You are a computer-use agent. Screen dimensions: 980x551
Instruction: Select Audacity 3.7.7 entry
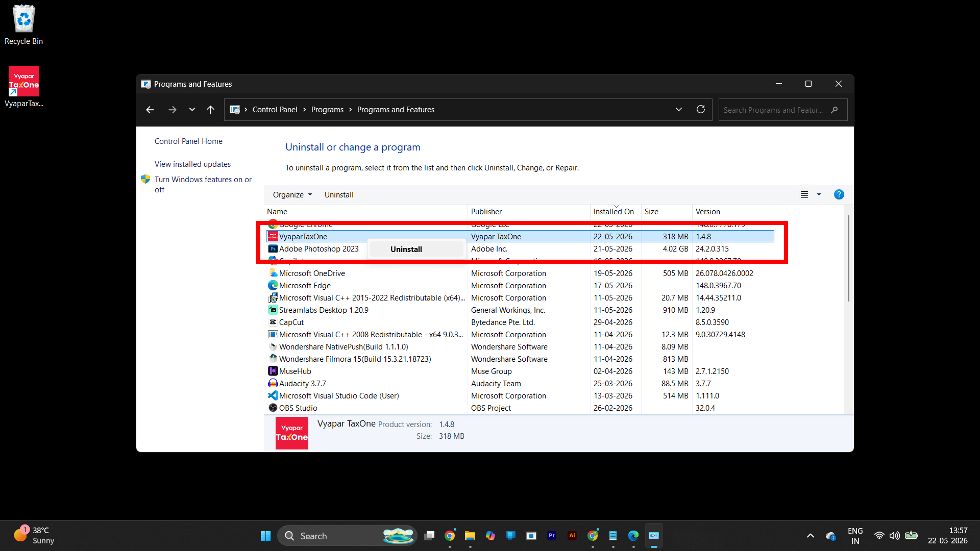click(520, 384)
